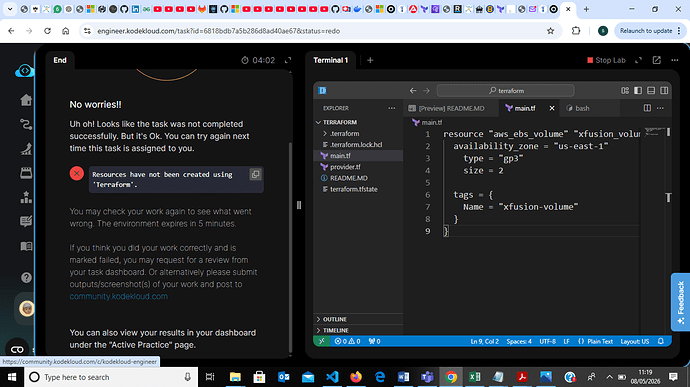Viewport: 690px width, 387px height.
Task: Click Stop Lab button
Action: pyautogui.click(x=606, y=60)
